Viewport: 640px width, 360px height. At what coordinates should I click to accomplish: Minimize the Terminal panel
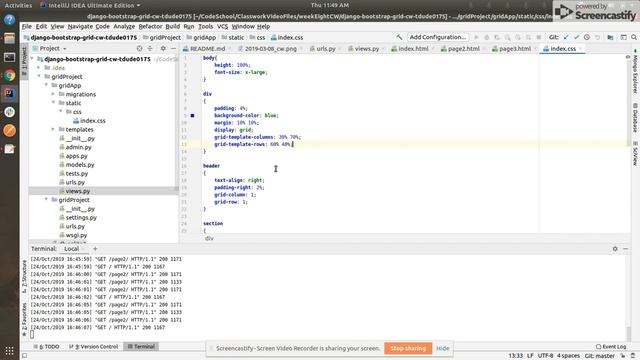click(626, 249)
